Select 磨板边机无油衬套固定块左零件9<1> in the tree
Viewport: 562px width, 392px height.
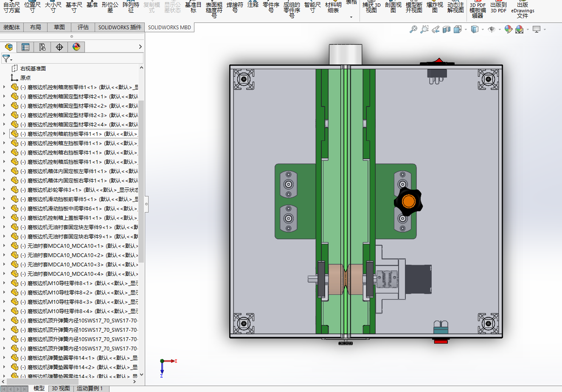(x=75, y=227)
